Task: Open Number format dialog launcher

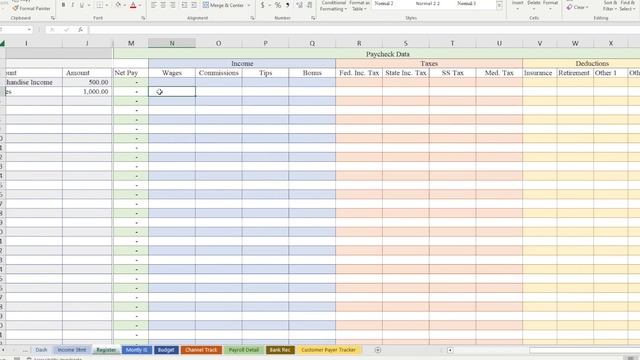Action: (x=313, y=18)
